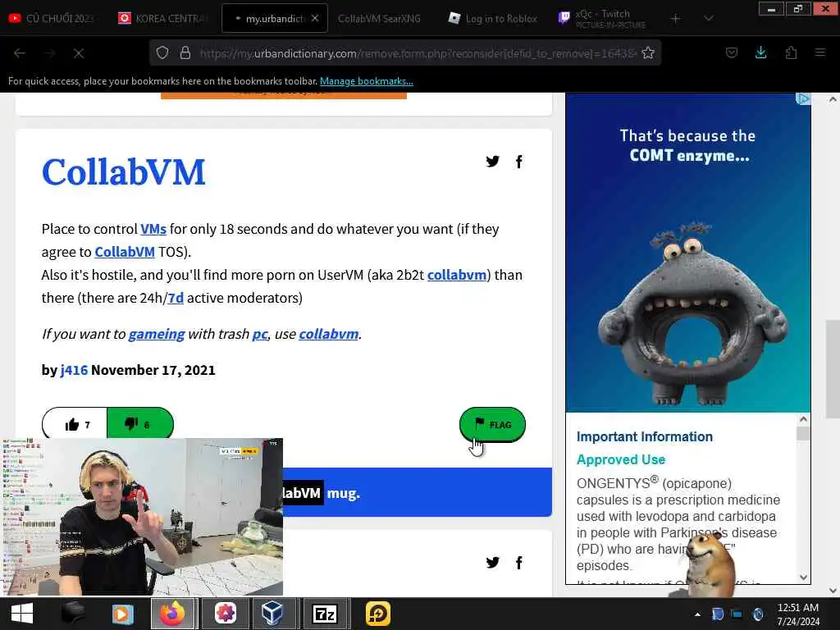Share CollabVM definition on Twitter
The height and width of the screenshot is (630, 840).
coord(492,162)
